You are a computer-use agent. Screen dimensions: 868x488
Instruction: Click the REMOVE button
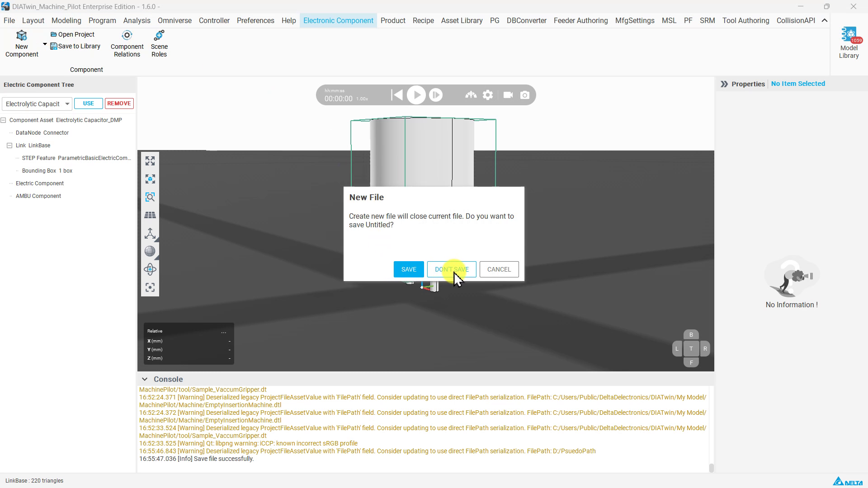pyautogui.click(x=119, y=103)
